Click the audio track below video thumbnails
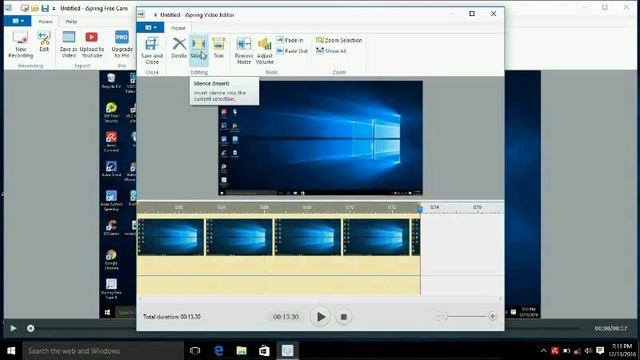The width and height of the screenshot is (640, 360). [x=278, y=276]
